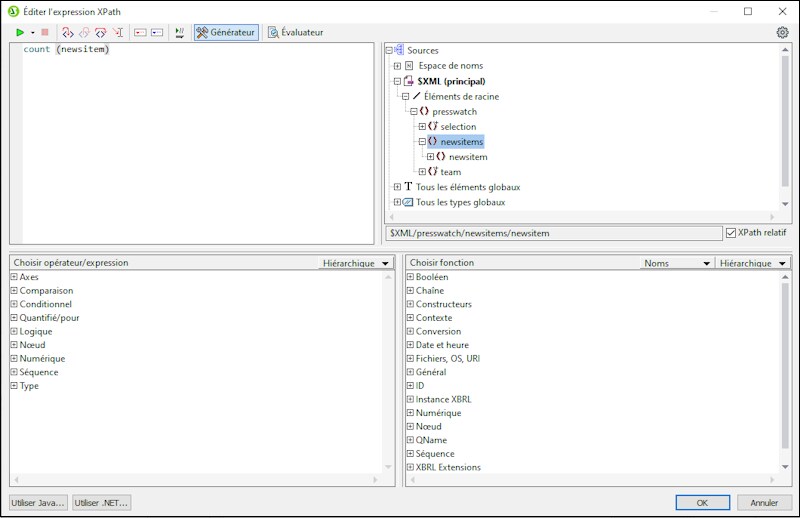Viewport: 800px width, 518px height.
Task: Click the Annuler button
Action: click(x=764, y=503)
